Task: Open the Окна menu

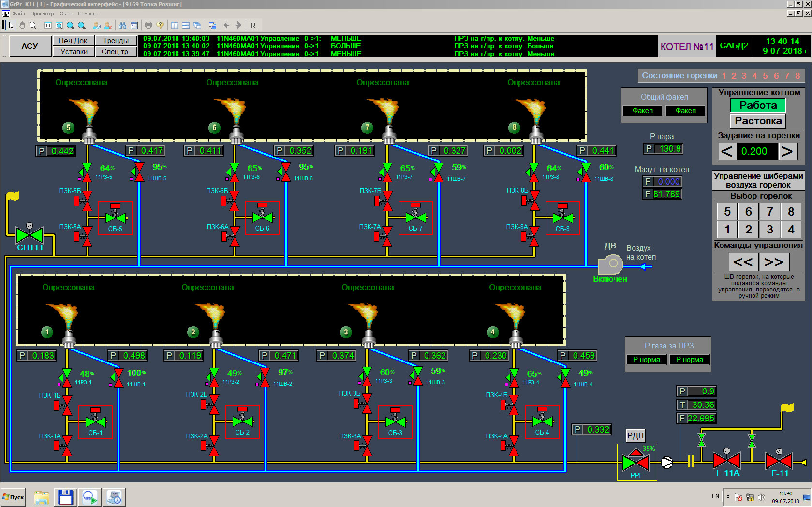Action: point(66,14)
